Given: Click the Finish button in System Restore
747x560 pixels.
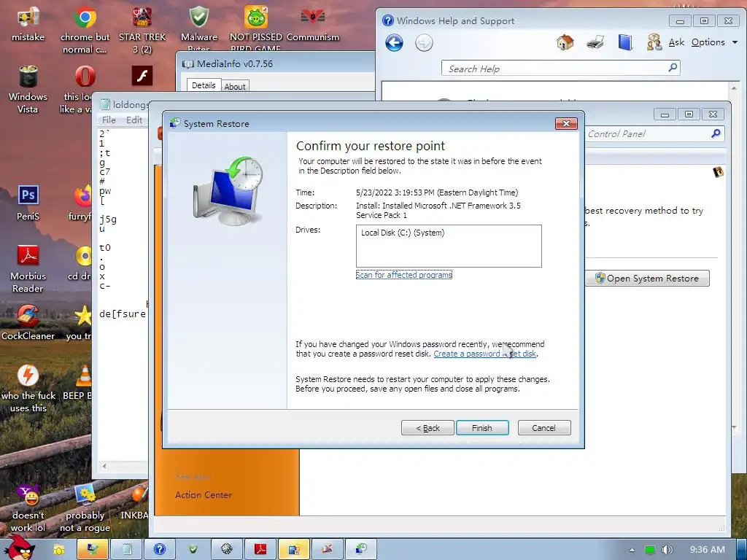Looking at the screenshot, I should click(x=482, y=427).
